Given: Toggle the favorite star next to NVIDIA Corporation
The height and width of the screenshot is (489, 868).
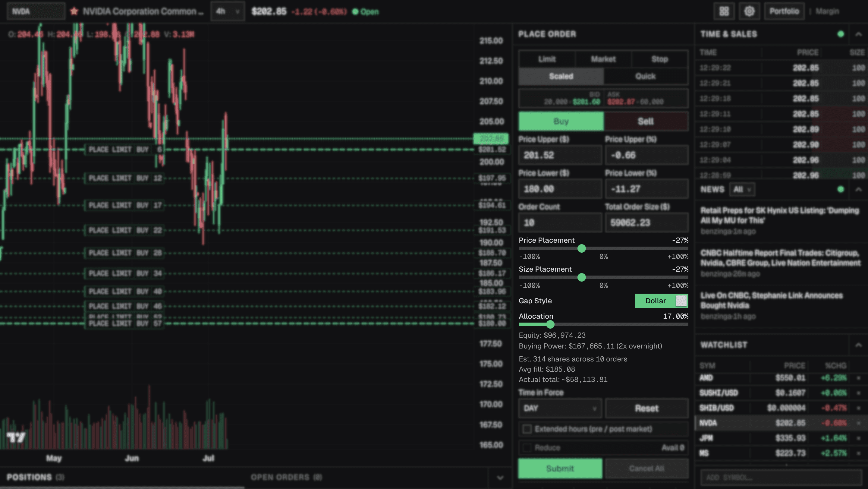Looking at the screenshot, I should click(74, 11).
